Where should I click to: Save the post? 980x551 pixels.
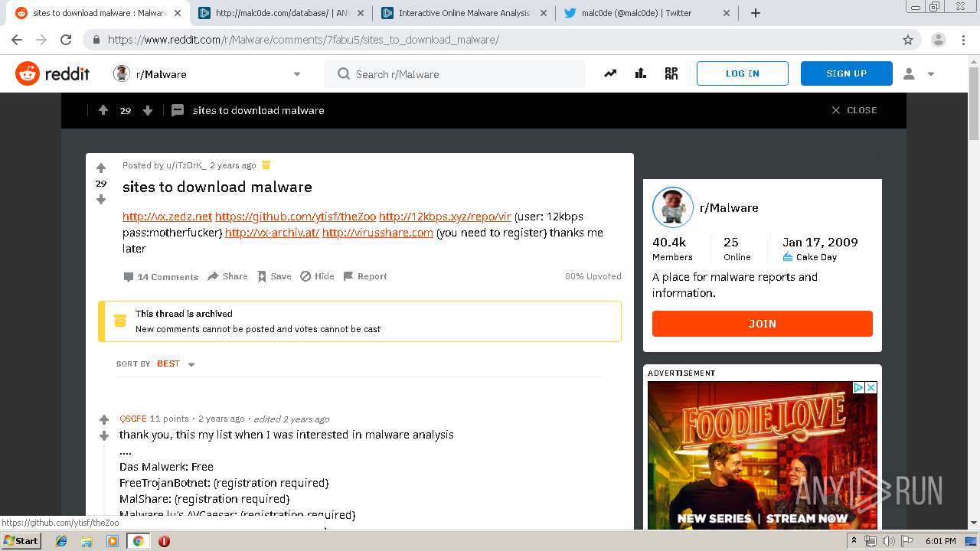pos(274,276)
